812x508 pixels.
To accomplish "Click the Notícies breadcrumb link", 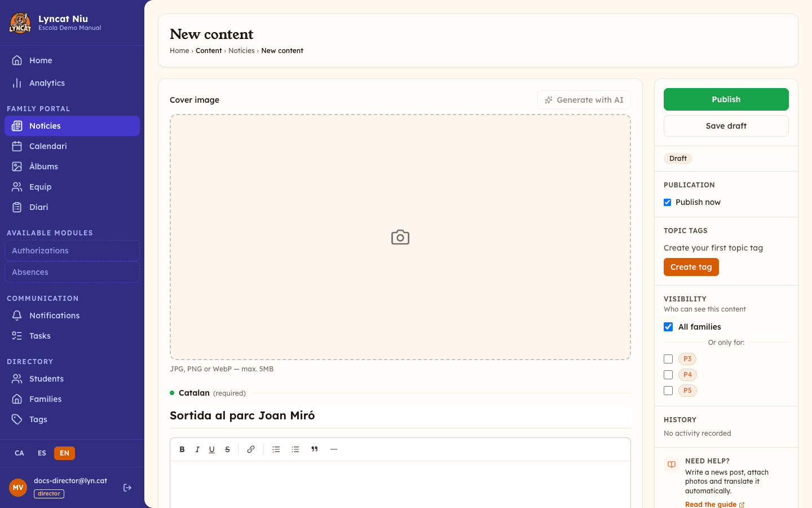I will click(241, 51).
